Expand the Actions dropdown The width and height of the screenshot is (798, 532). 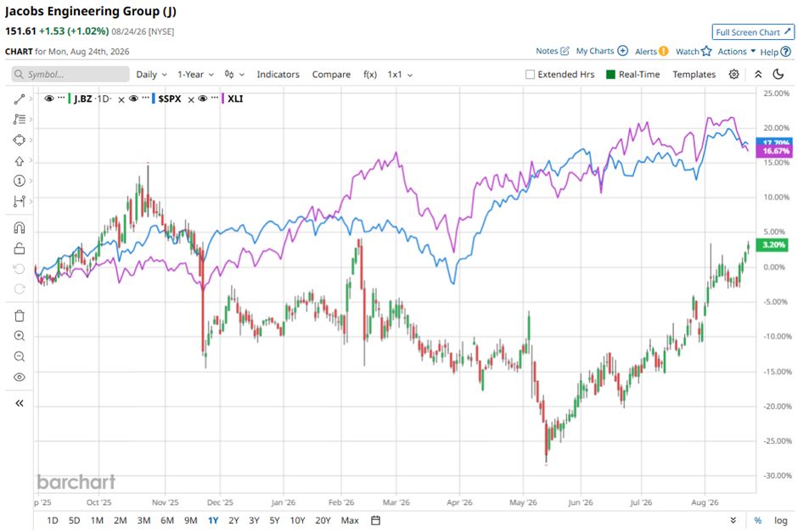pos(736,52)
